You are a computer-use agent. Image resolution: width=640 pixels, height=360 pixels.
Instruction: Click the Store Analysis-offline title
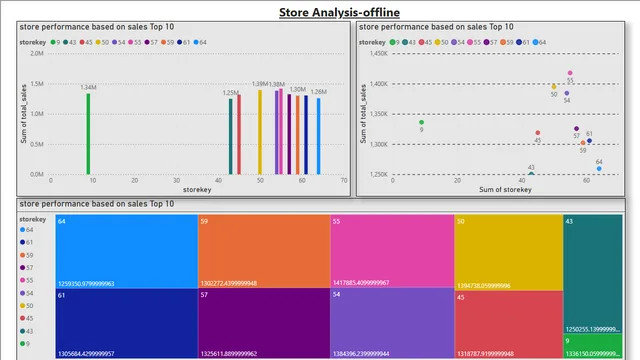coord(339,12)
